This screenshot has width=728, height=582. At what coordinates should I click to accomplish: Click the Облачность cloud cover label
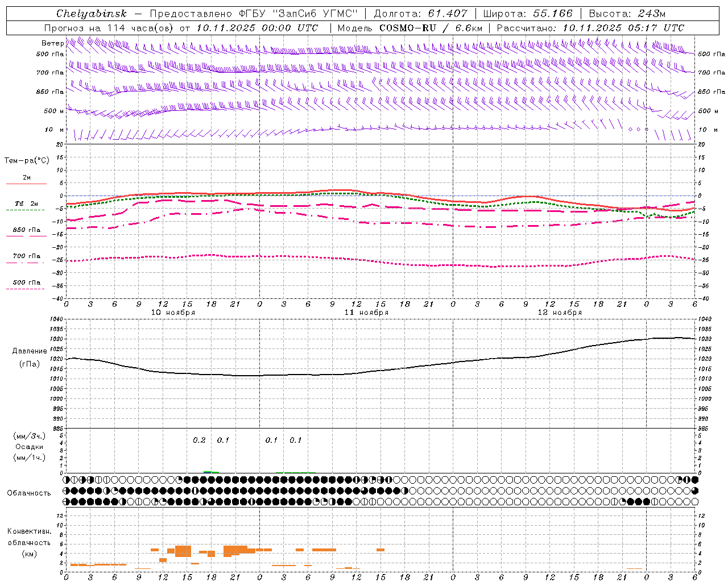29,493
